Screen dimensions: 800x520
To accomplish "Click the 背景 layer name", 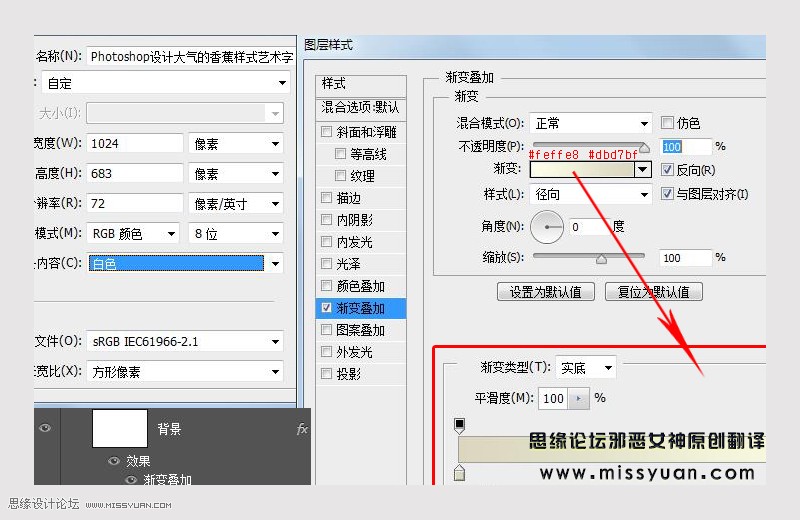I will (169, 429).
